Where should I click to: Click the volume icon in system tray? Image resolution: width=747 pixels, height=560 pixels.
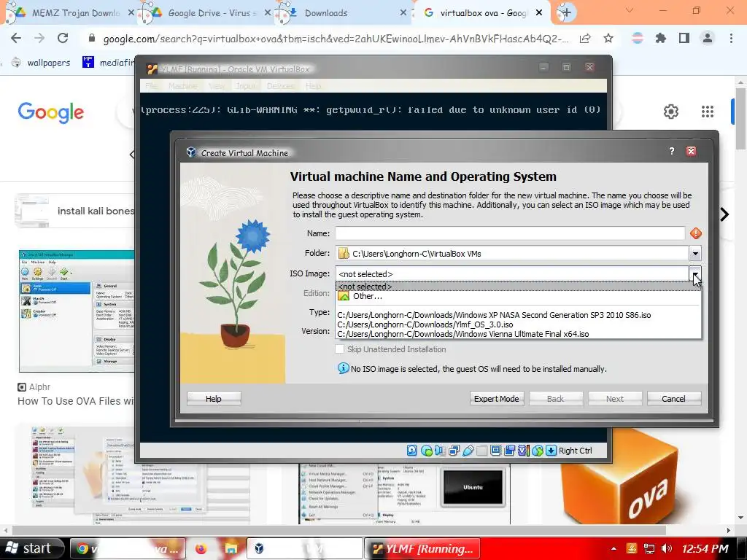(667, 548)
